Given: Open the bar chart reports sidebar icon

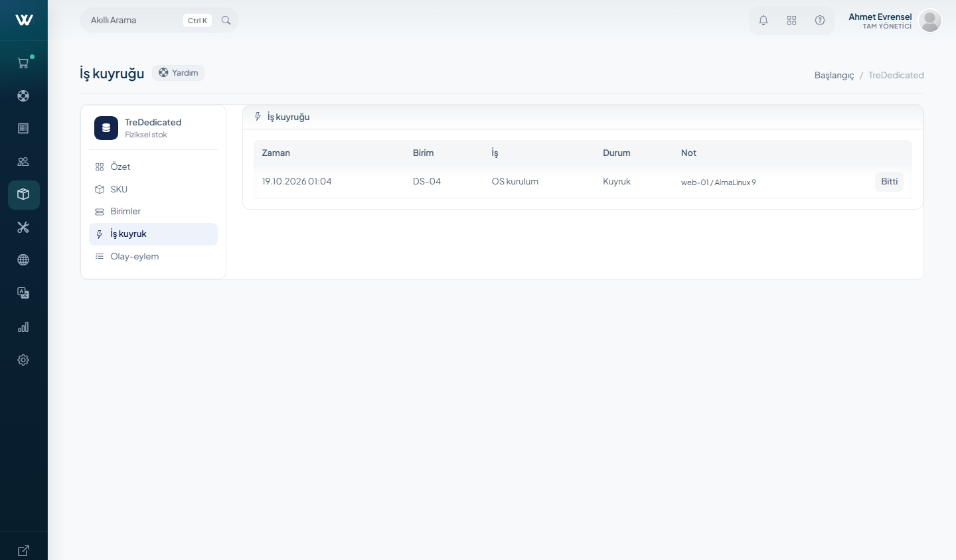Looking at the screenshot, I should (x=23, y=326).
